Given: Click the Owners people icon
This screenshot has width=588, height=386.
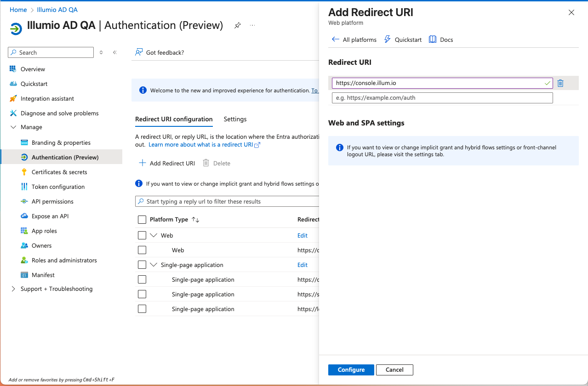Looking at the screenshot, I should [x=24, y=245].
